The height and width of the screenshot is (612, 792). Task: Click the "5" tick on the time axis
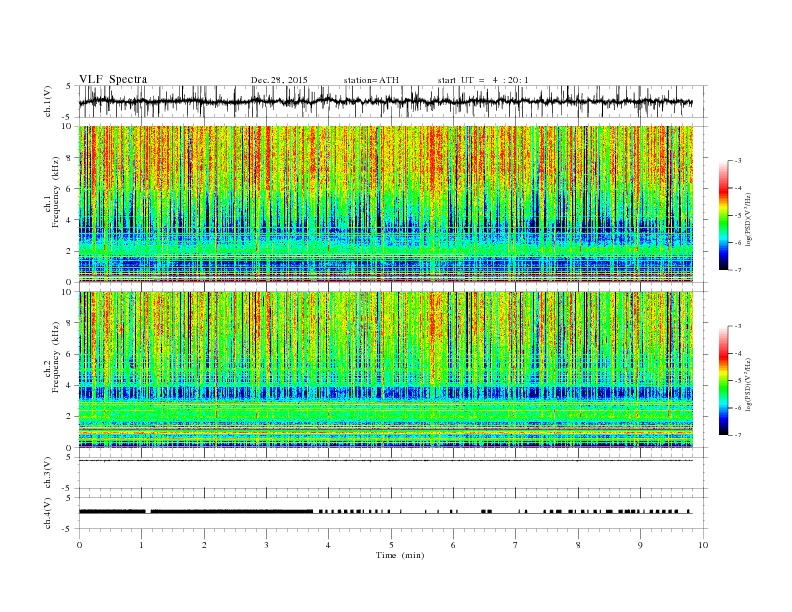(391, 545)
